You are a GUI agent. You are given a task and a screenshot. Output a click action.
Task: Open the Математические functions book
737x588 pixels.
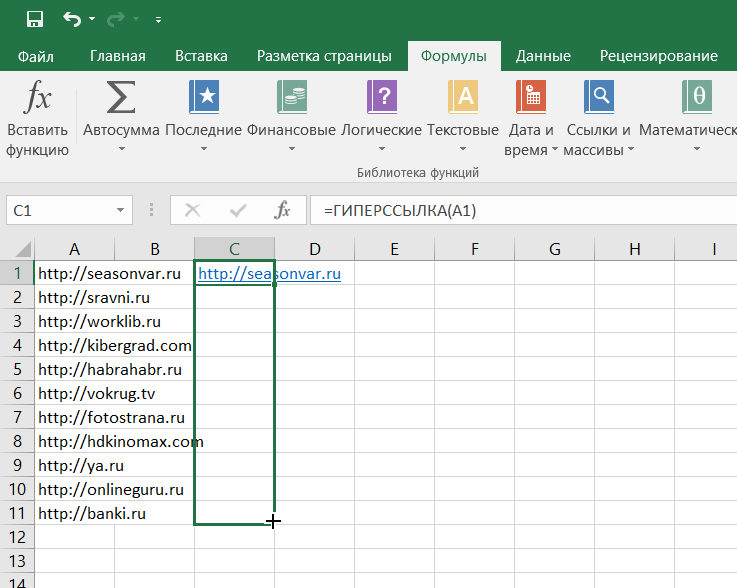click(697, 97)
